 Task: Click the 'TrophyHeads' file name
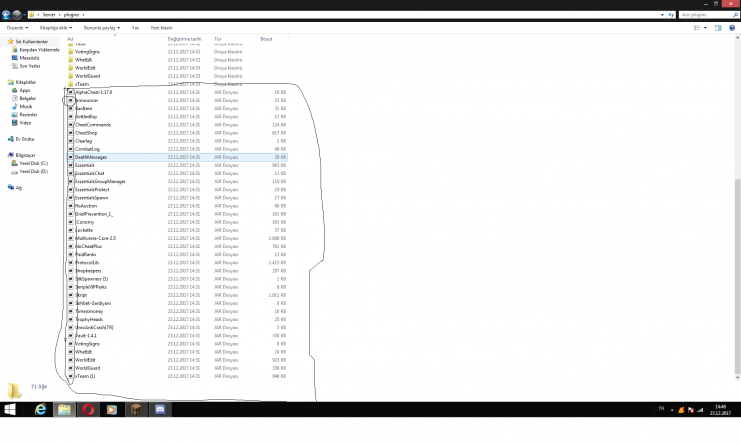[x=89, y=319]
